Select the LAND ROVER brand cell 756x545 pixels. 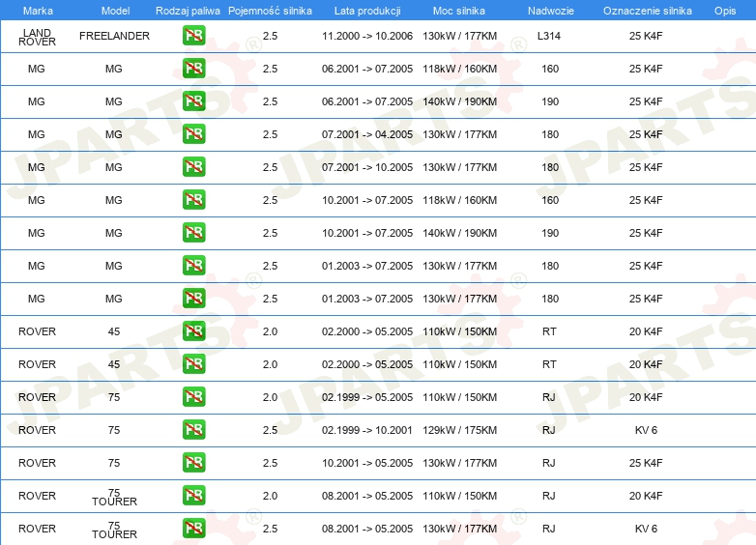[37, 37]
